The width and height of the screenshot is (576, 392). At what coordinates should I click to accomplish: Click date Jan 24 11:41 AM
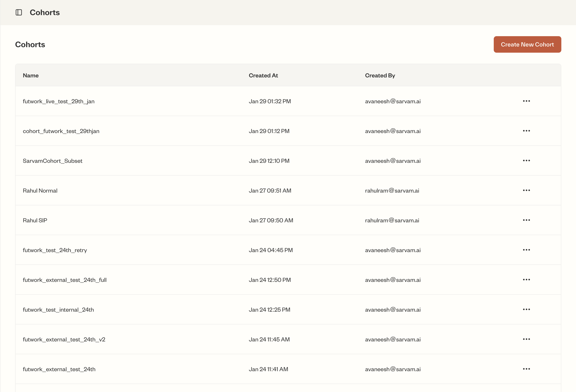point(269,369)
